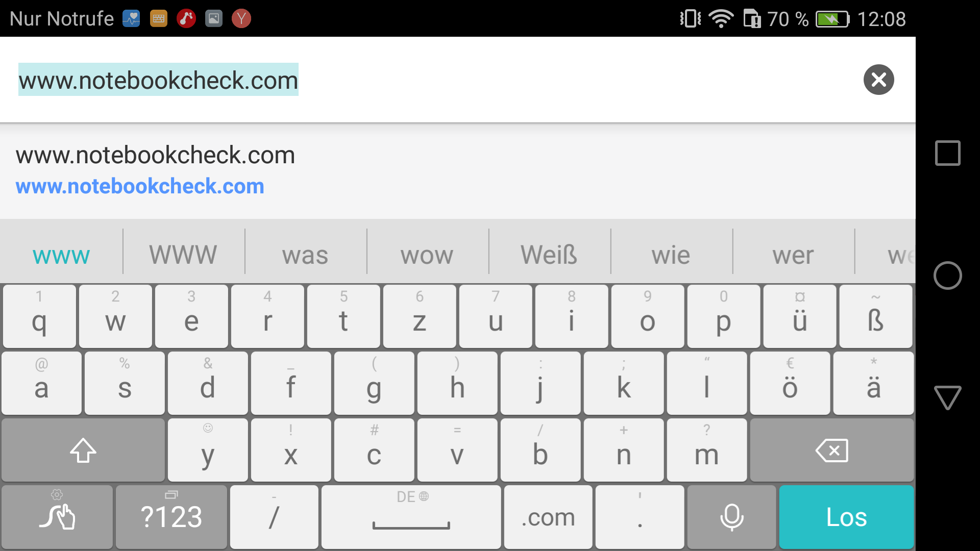The width and height of the screenshot is (980, 551).
Task: Tap the slash key
Action: coord(274,517)
